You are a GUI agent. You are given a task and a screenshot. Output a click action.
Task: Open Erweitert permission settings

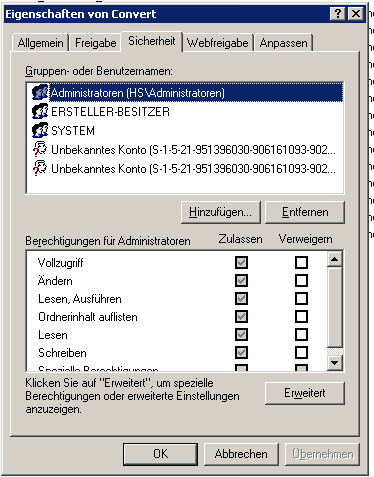pyautogui.click(x=305, y=393)
